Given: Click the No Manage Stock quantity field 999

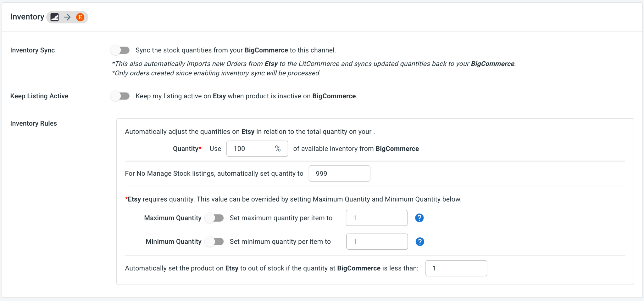Looking at the screenshot, I should [x=339, y=173].
